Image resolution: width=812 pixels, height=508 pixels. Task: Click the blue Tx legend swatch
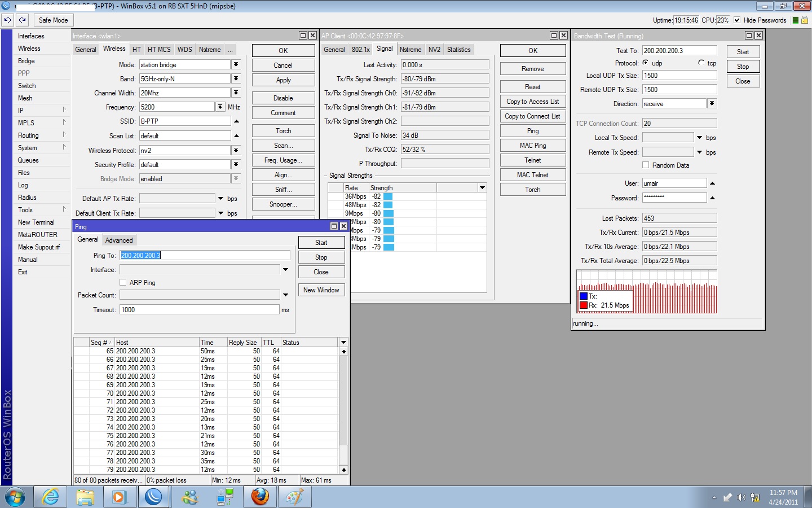point(584,296)
